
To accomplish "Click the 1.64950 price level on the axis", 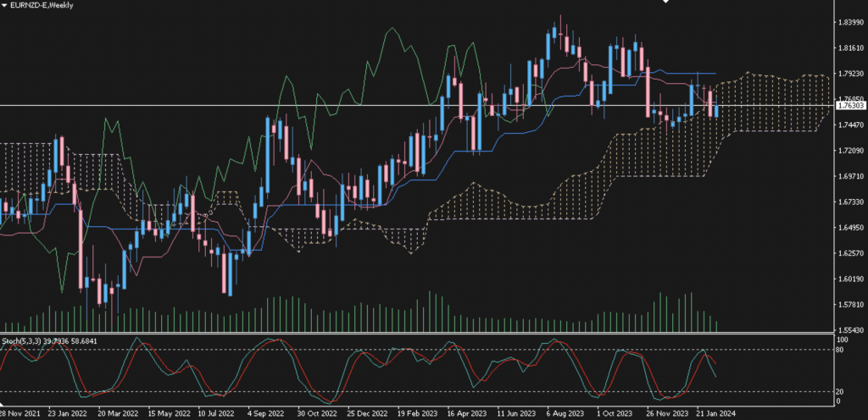I will click(850, 228).
